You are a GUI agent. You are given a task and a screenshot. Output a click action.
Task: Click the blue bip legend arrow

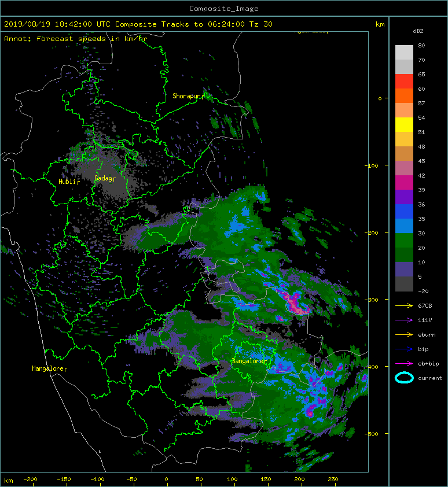click(404, 349)
